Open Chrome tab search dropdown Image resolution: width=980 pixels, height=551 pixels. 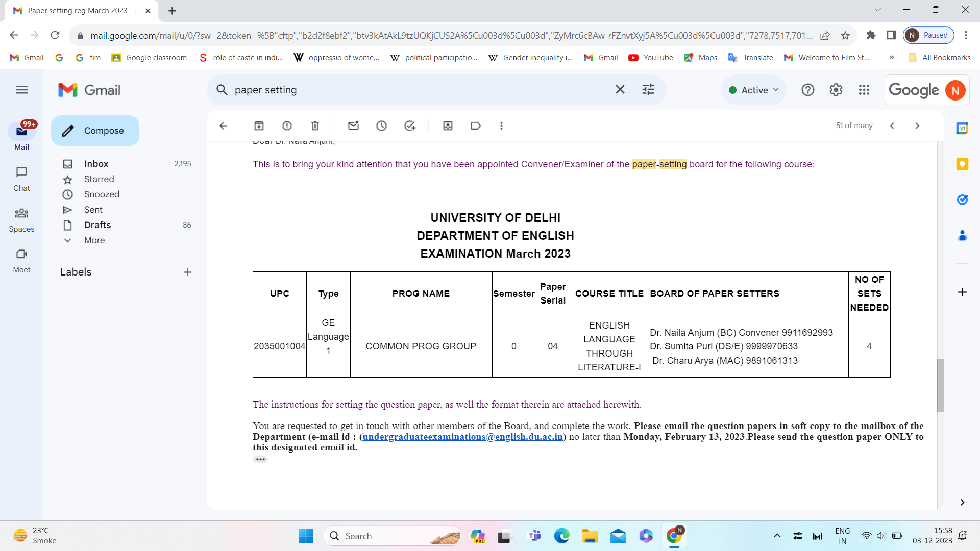tap(877, 9)
